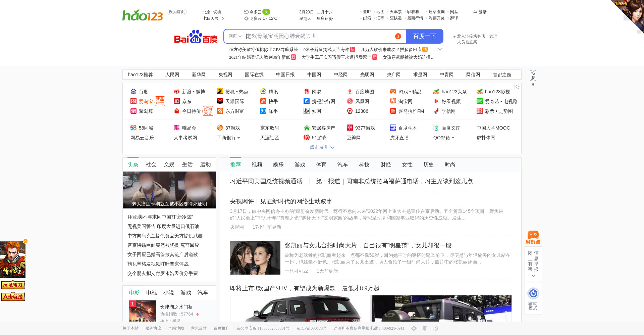Select the 电视 tab in rankings
This screenshot has width=644, height=335.
152,292
